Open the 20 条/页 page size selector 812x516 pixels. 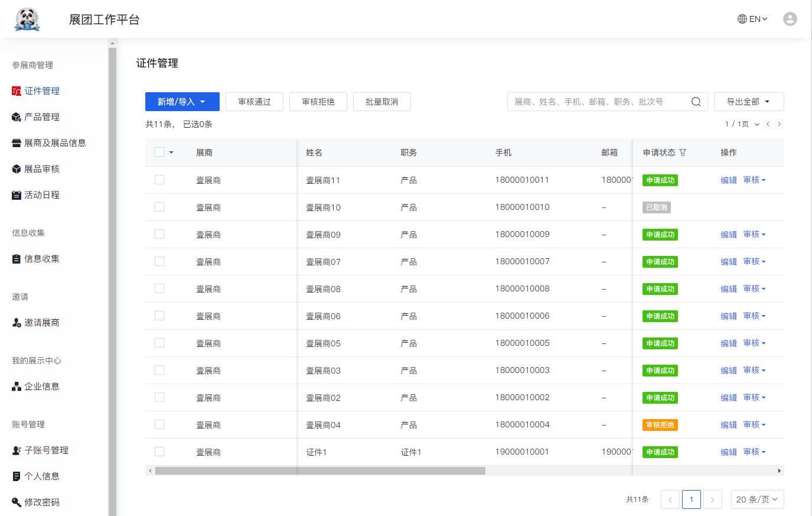(x=757, y=499)
